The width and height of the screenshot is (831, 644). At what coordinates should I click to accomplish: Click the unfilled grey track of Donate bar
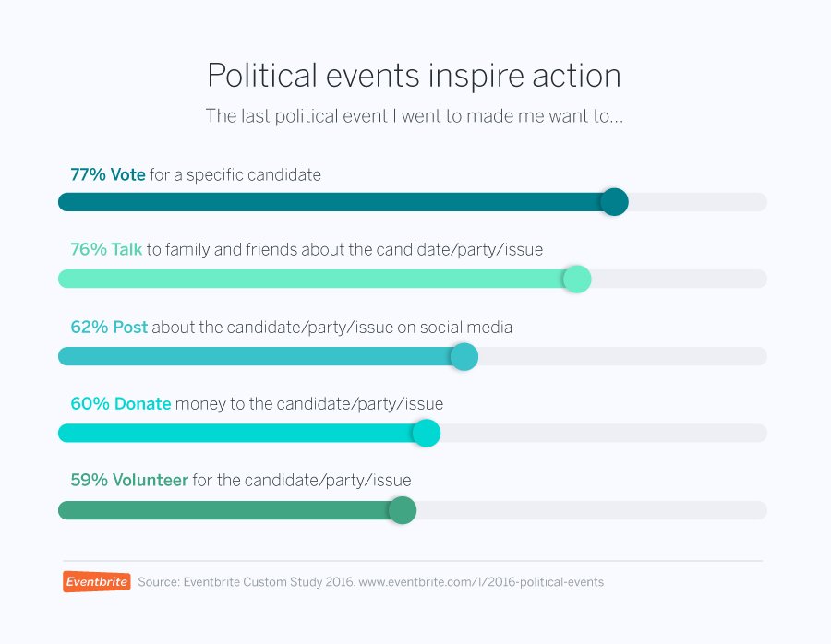604,434
